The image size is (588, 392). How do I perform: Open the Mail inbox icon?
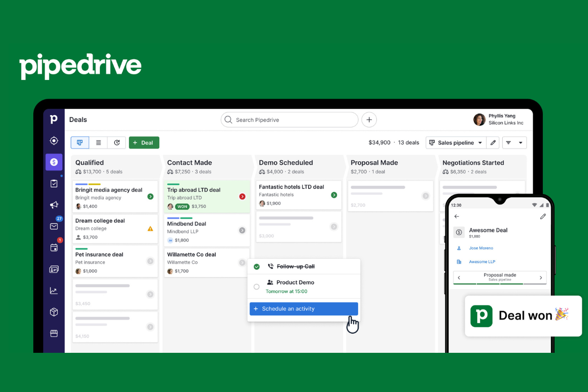tap(54, 226)
